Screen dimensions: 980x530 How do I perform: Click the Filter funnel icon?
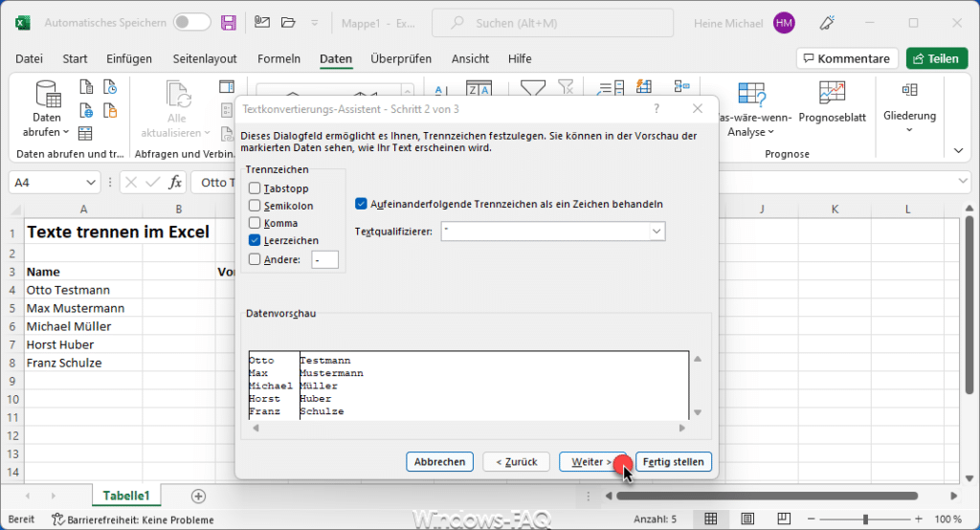click(532, 88)
